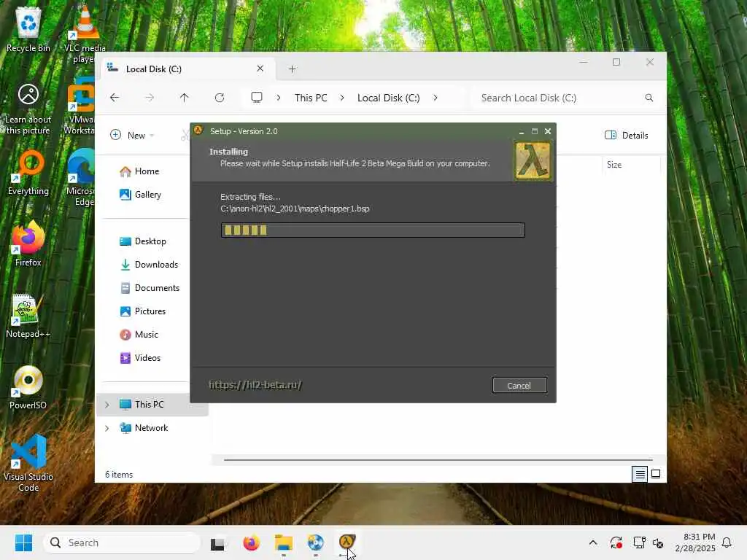Close the Local Disk (C:) tab
Screen dimensions: 747x560
(x=260, y=69)
